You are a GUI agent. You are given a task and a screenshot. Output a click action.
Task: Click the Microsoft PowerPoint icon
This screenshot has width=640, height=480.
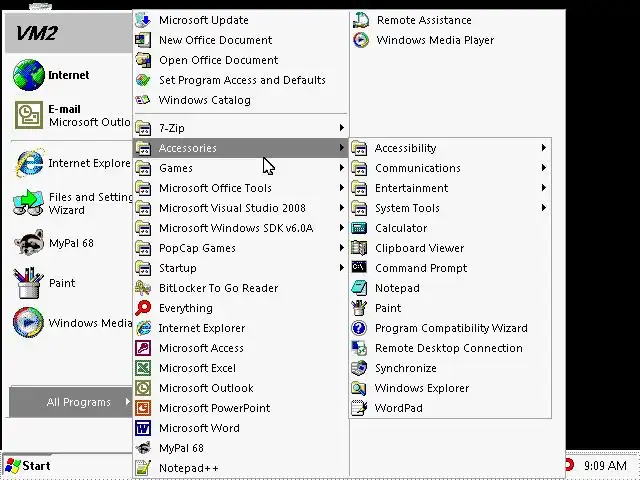(x=143, y=408)
